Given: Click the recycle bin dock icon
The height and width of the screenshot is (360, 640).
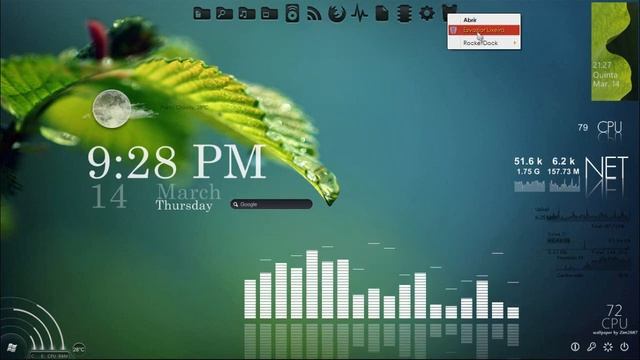Looking at the screenshot, I should coord(445,12).
